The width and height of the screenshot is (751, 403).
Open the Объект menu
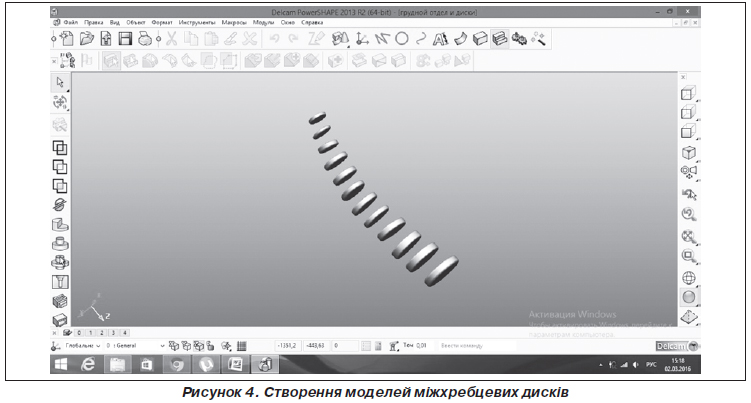(136, 23)
